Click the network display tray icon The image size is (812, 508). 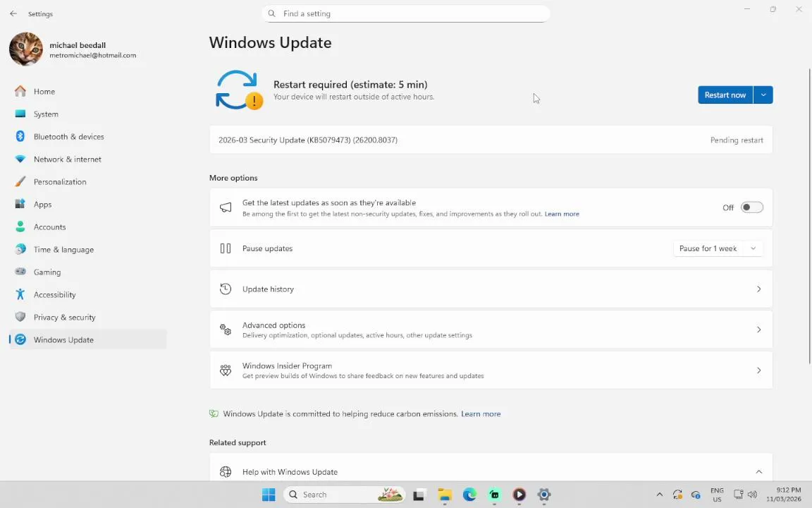(739, 495)
